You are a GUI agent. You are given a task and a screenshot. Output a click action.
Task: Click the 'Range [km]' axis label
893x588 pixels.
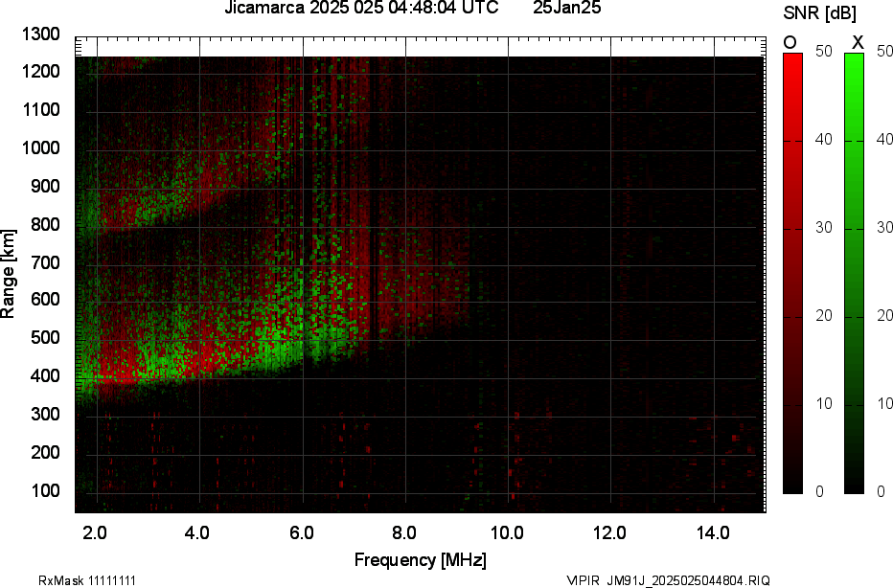(x=8, y=274)
